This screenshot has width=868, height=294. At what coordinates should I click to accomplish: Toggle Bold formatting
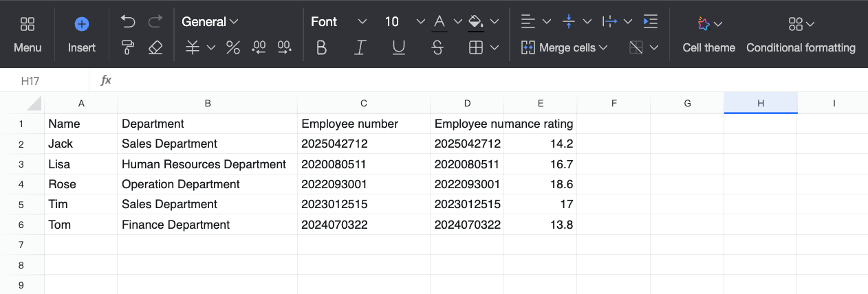[x=321, y=47]
